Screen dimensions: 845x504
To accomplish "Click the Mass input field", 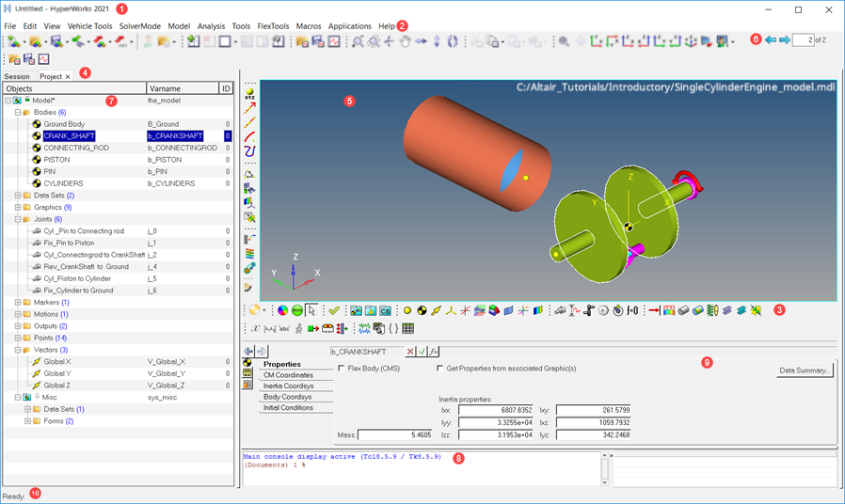I will click(x=394, y=435).
